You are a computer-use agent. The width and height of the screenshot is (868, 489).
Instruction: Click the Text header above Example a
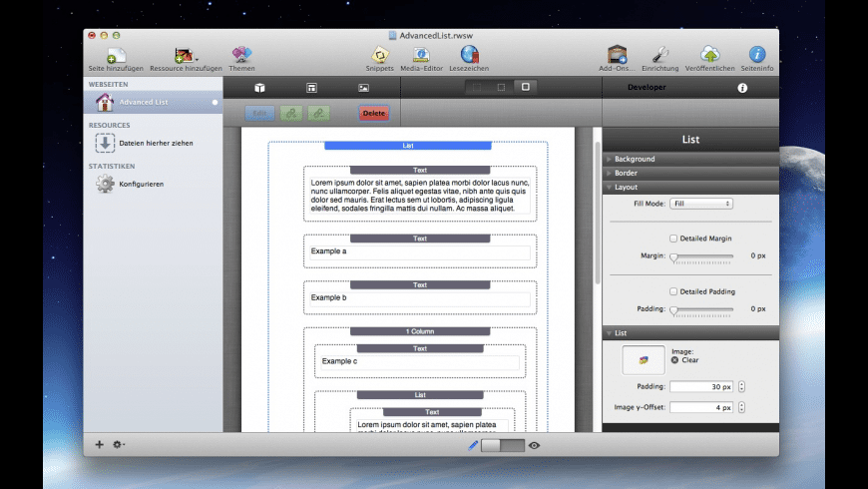pos(420,239)
